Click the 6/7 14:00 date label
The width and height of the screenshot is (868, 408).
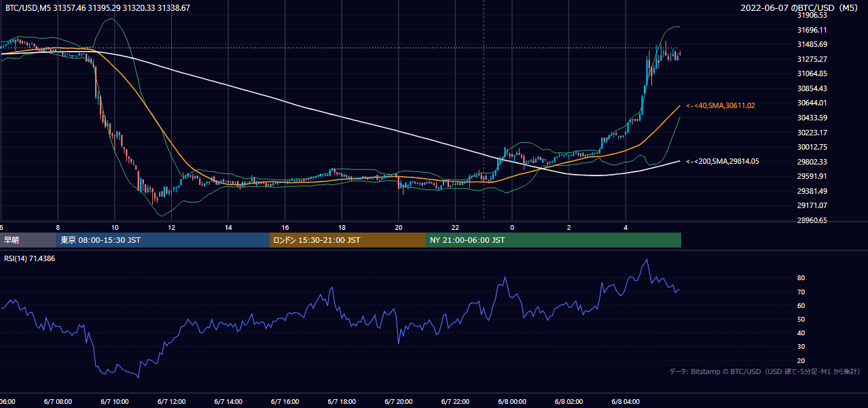(x=228, y=401)
